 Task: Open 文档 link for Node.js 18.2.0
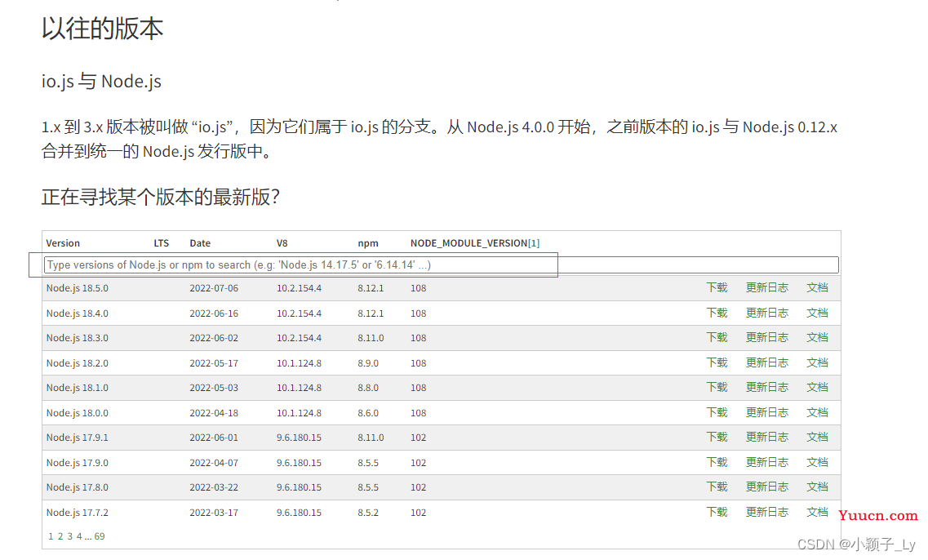(x=817, y=363)
